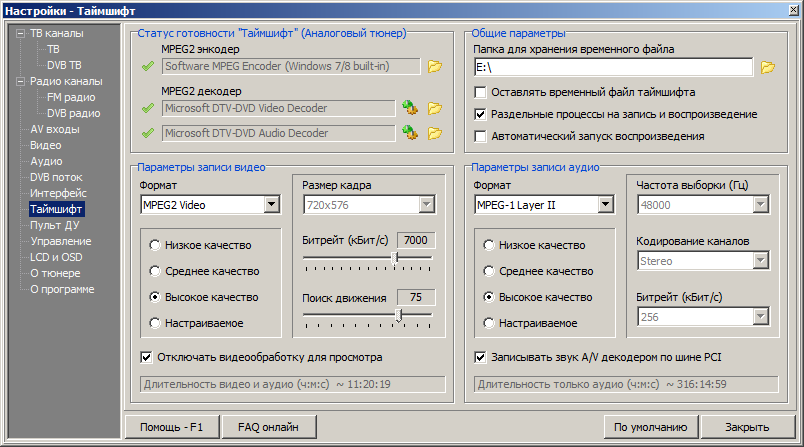This screenshot has width=804, height=447.
Task: Browse for temporary file storage folder
Action: pyautogui.click(x=767, y=68)
